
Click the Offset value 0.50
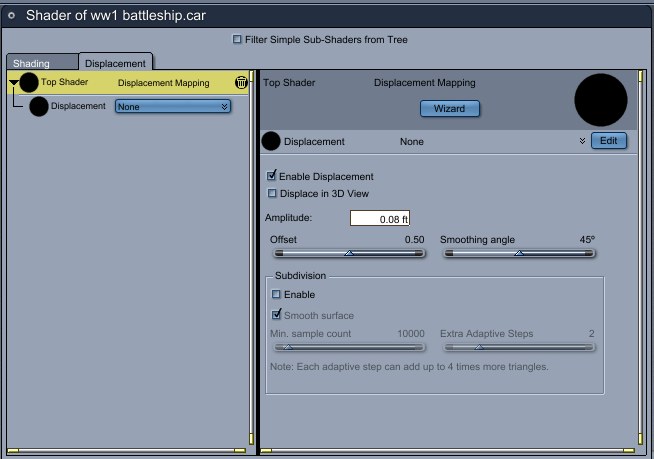(414, 240)
